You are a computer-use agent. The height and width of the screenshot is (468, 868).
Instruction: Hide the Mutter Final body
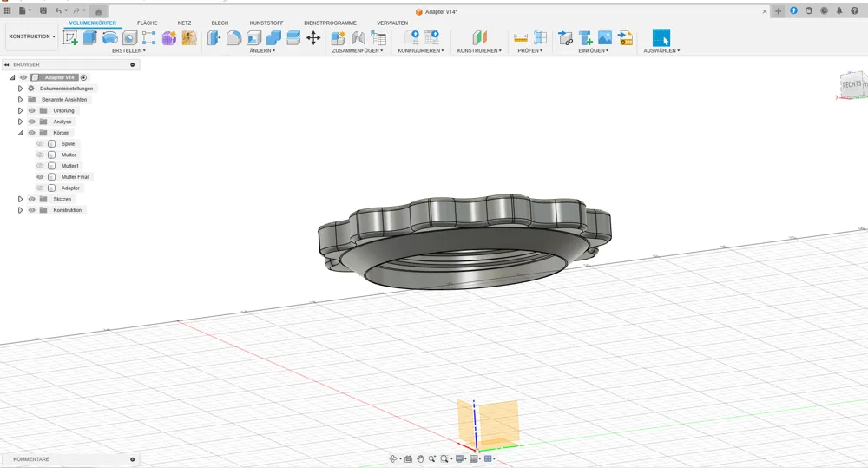pos(40,176)
